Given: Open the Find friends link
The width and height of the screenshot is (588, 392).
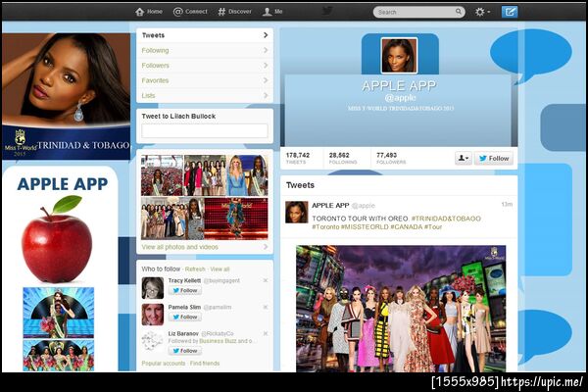Looking at the screenshot, I should [x=205, y=364].
